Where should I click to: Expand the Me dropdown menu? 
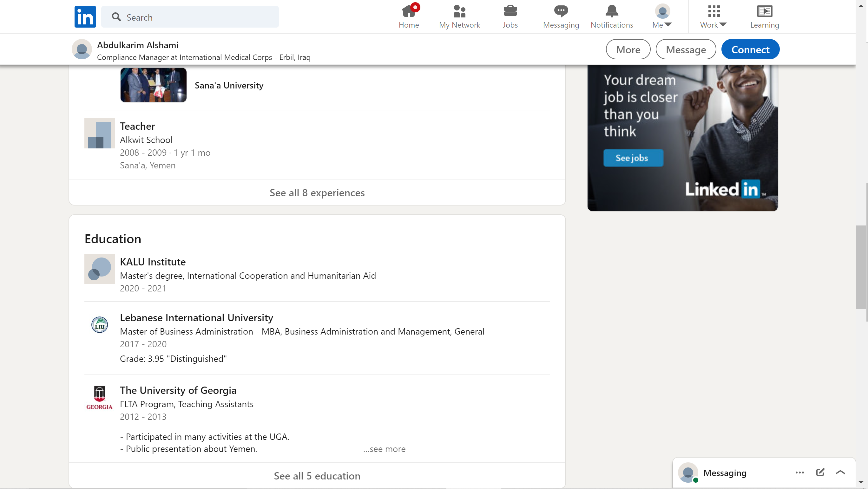(662, 17)
